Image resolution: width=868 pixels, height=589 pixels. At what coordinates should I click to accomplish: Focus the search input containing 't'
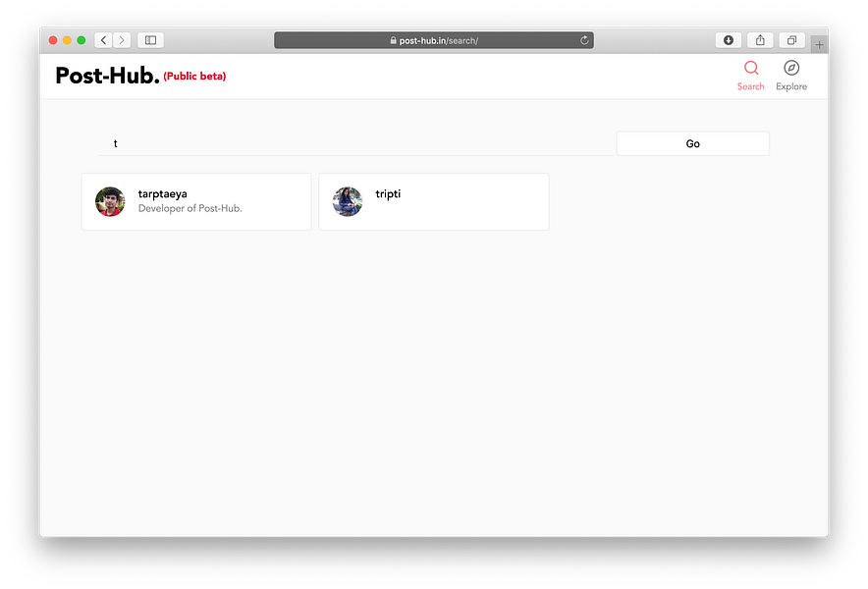click(x=356, y=143)
